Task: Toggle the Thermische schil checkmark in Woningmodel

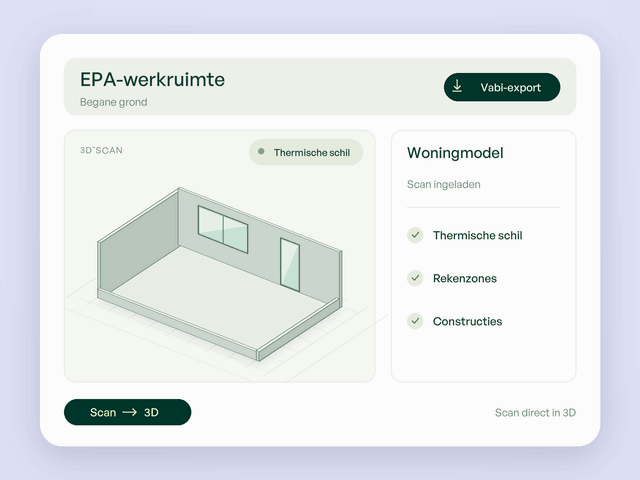Action: [x=415, y=235]
